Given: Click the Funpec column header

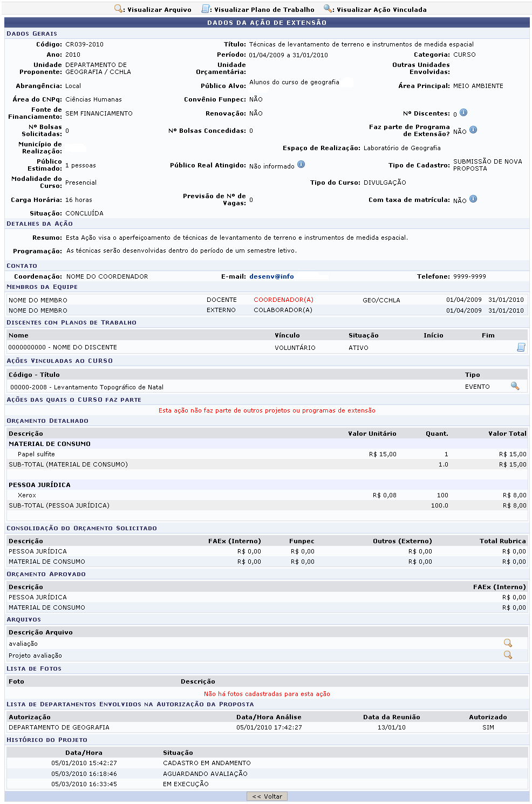Looking at the screenshot, I should (302, 541).
